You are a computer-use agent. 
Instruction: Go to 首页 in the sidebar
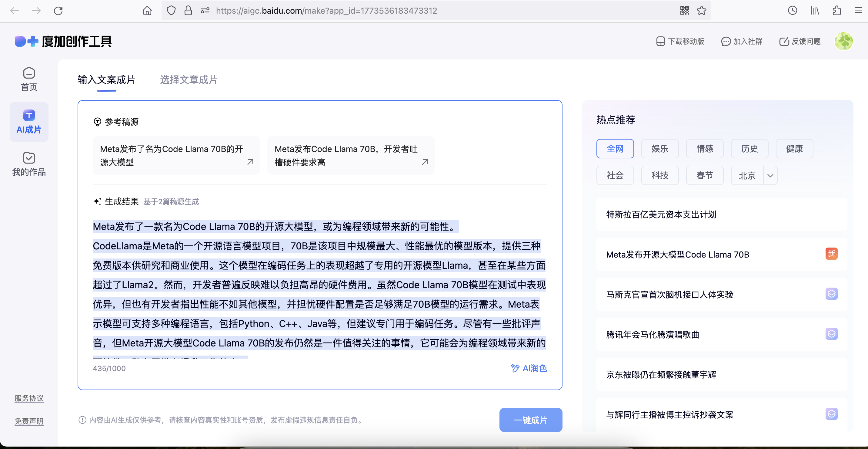[29, 79]
